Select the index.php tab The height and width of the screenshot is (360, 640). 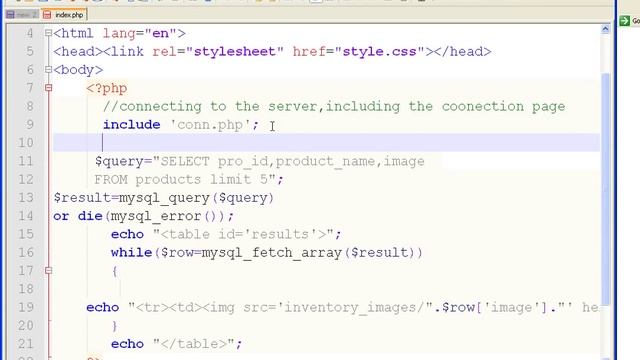[64, 15]
